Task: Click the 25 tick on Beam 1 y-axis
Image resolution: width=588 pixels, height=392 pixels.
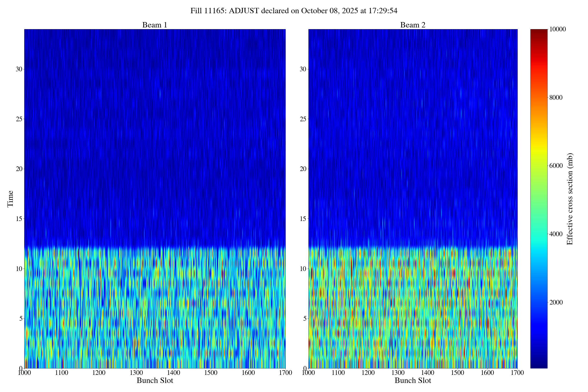Action: coord(19,119)
